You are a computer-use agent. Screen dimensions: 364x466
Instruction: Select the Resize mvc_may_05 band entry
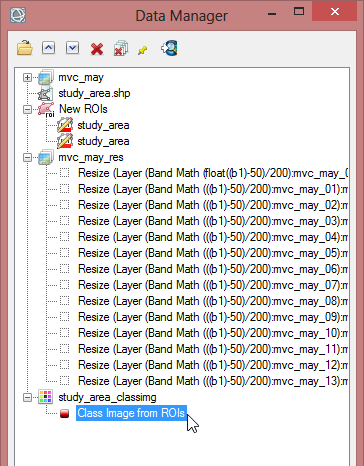point(213,253)
